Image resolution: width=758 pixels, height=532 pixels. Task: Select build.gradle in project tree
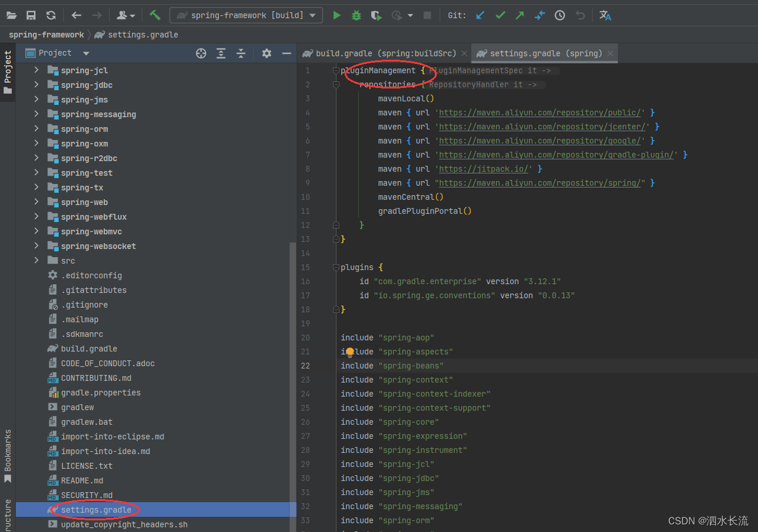[x=89, y=349]
